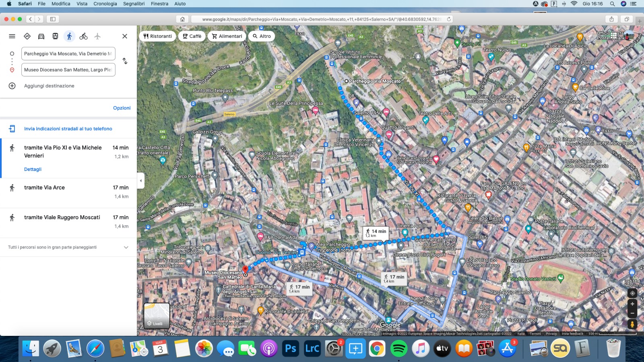Open the Cronologia menu
Screen dimensions: 644x362
105,4
